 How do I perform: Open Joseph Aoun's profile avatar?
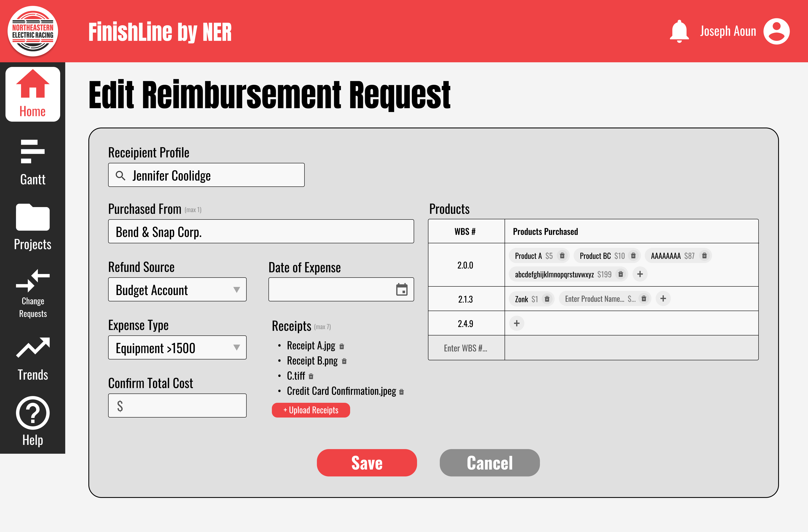pyautogui.click(x=777, y=31)
